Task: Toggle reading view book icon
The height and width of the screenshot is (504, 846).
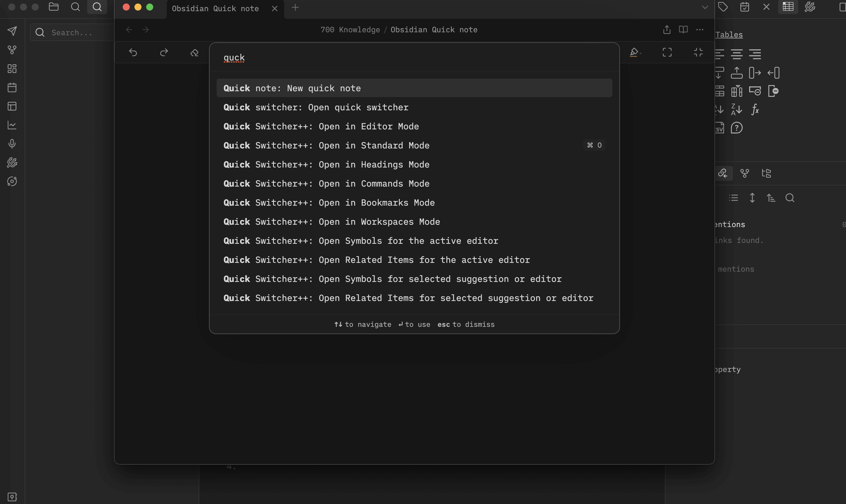Action: (683, 30)
